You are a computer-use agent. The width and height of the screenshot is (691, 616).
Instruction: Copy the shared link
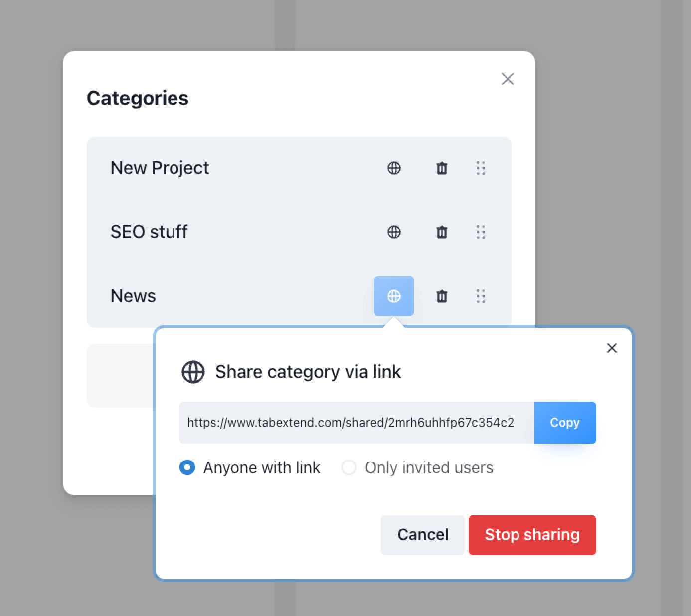point(565,423)
